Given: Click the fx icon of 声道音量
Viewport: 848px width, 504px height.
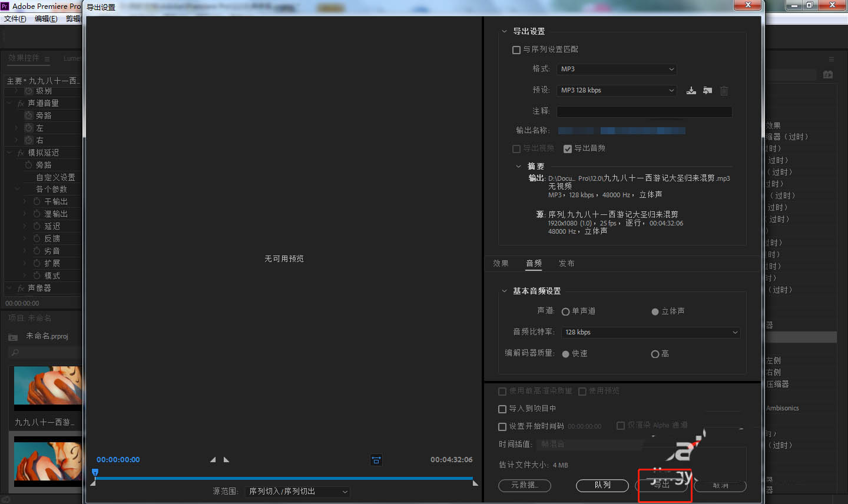Looking at the screenshot, I should coord(21,104).
